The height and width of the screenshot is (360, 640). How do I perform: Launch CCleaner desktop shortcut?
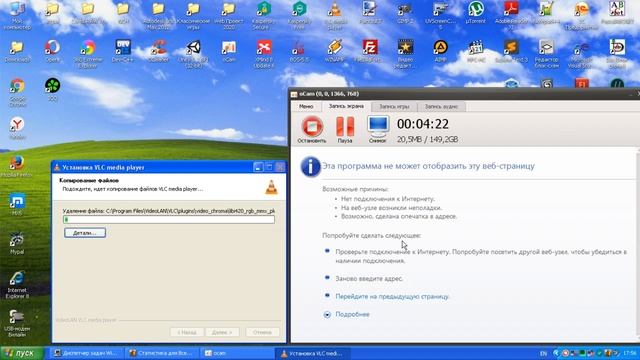pos(158,51)
